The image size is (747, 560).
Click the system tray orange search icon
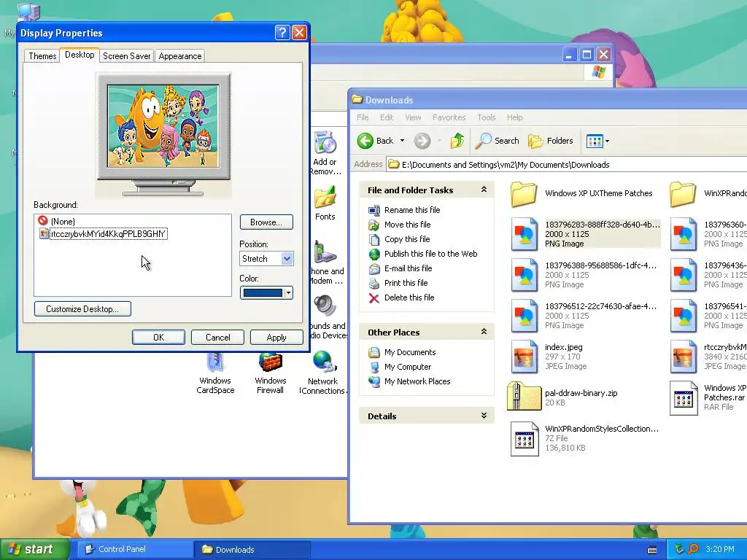click(693, 549)
